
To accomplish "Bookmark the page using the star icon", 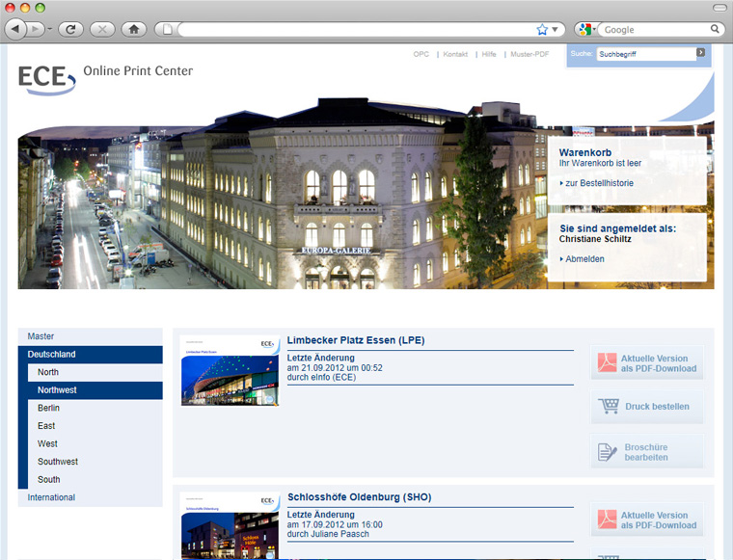I will 542,30.
